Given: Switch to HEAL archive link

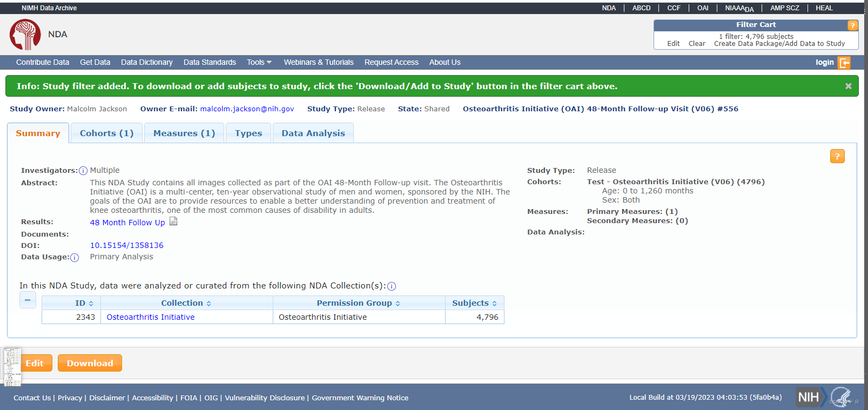Looking at the screenshot, I should click(x=824, y=8).
